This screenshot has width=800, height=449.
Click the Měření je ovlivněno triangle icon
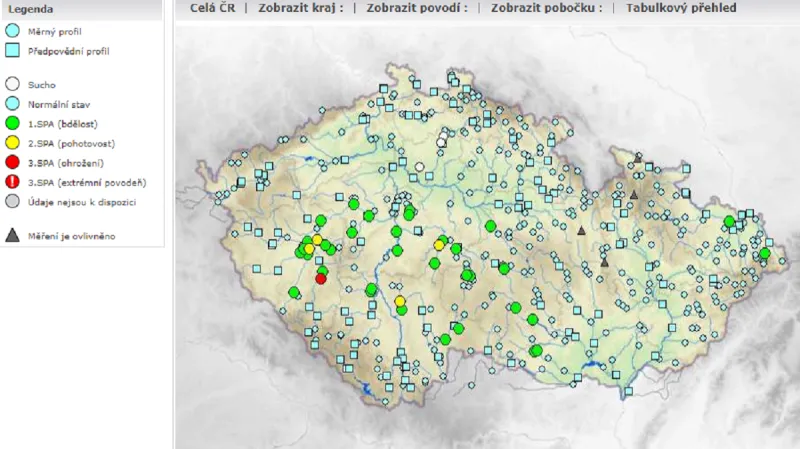pyautogui.click(x=12, y=235)
